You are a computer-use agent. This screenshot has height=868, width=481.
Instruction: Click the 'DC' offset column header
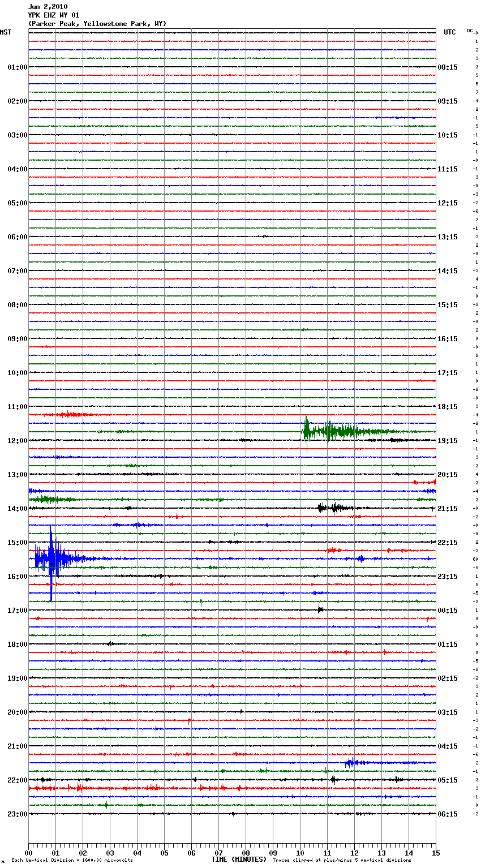tap(470, 31)
